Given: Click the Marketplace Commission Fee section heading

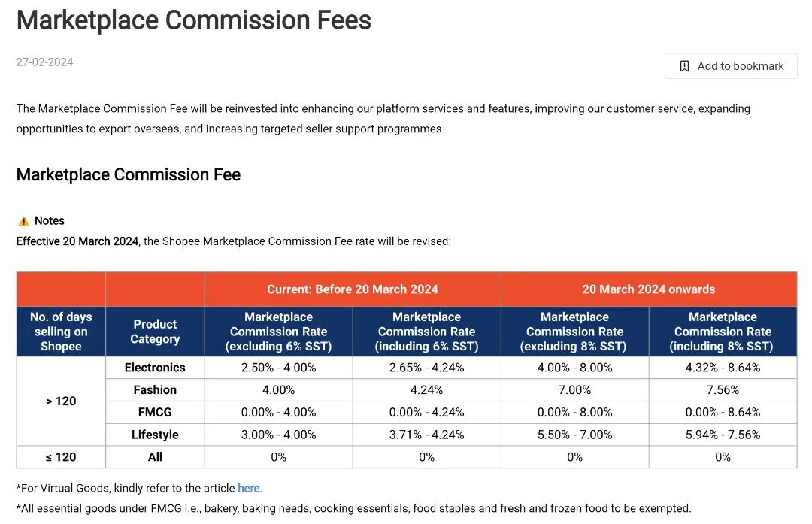Looking at the screenshot, I should pos(129,175).
